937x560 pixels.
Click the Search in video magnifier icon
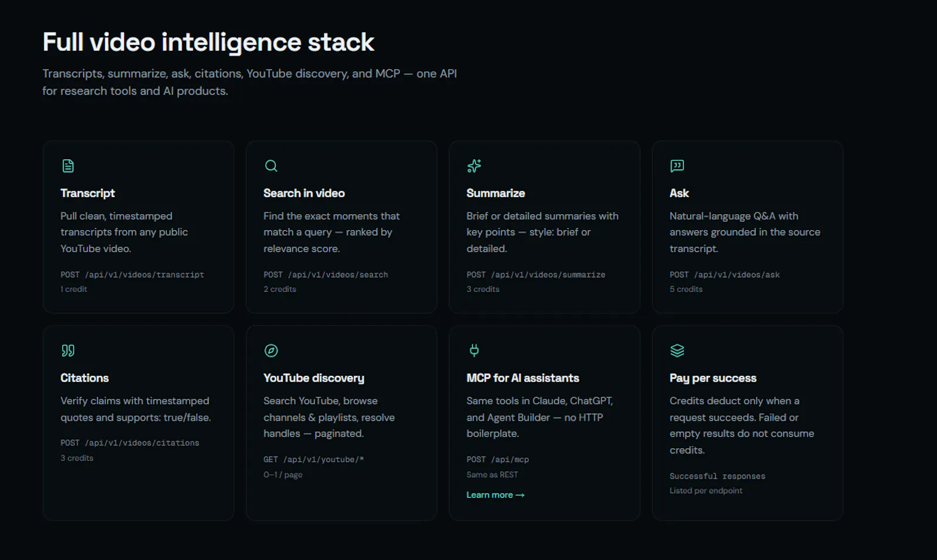point(271,166)
